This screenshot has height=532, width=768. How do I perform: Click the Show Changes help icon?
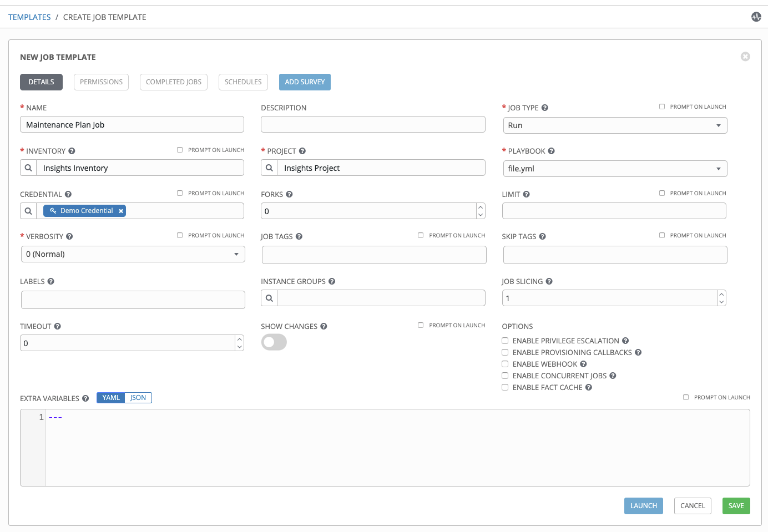tap(324, 326)
